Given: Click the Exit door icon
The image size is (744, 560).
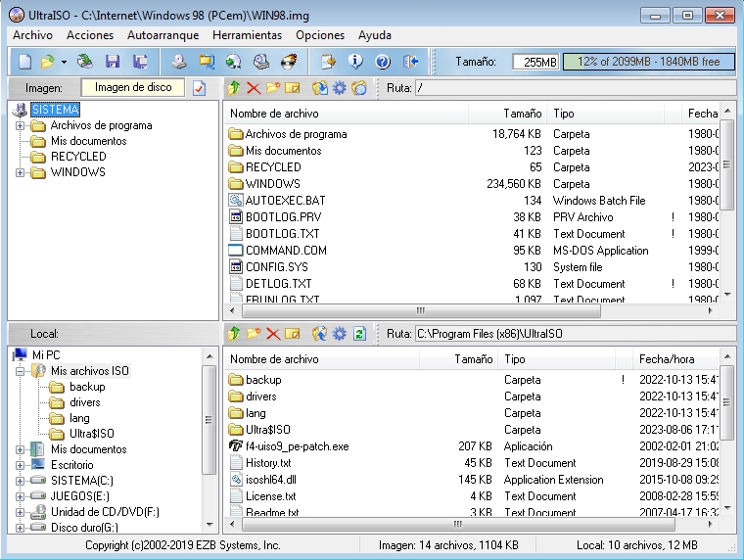Looking at the screenshot, I should [411, 62].
